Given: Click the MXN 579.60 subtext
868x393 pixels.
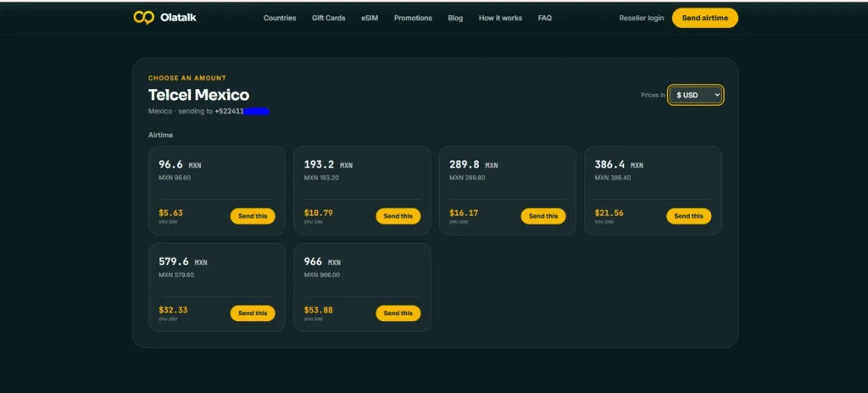Looking at the screenshot, I should pyautogui.click(x=176, y=274).
